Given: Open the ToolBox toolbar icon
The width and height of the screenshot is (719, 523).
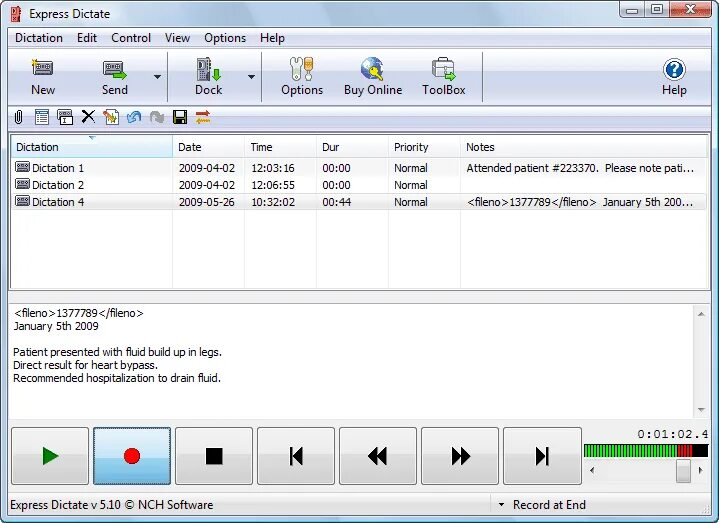Looking at the screenshot, I should (443, 77).
